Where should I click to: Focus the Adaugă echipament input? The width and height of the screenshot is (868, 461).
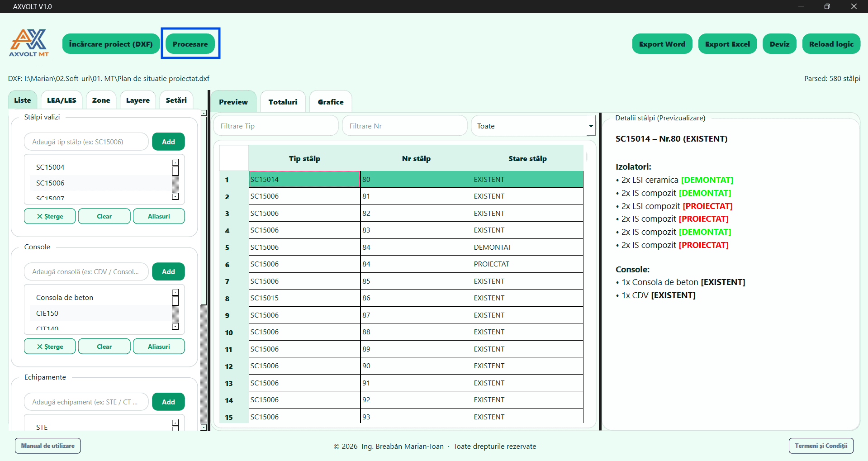86,402
